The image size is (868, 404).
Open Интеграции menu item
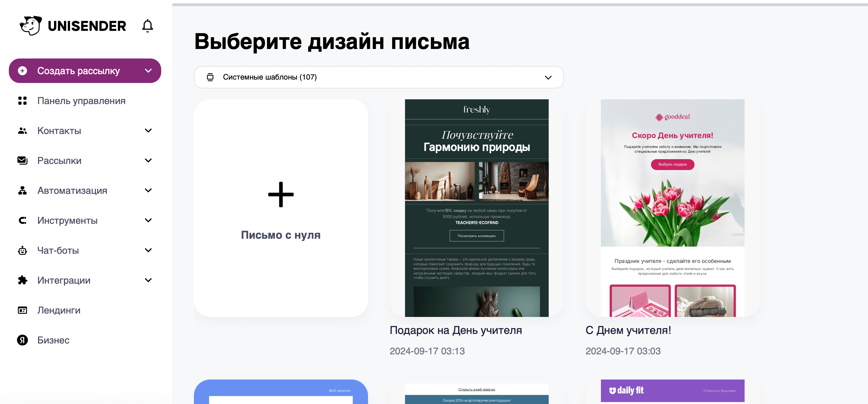(85, 280)
